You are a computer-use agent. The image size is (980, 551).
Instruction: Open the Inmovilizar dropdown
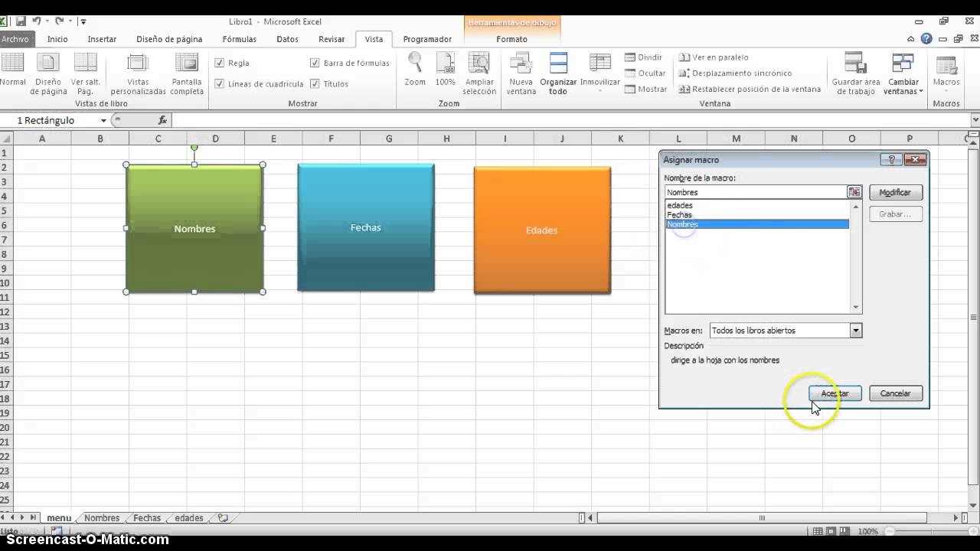600,73
